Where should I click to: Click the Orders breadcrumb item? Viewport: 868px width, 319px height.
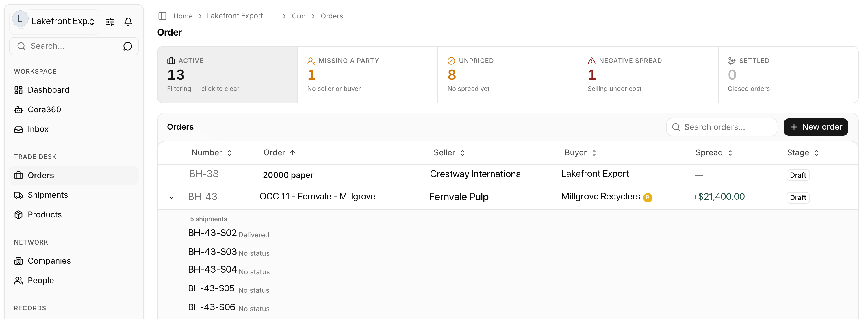coord(331,16)
